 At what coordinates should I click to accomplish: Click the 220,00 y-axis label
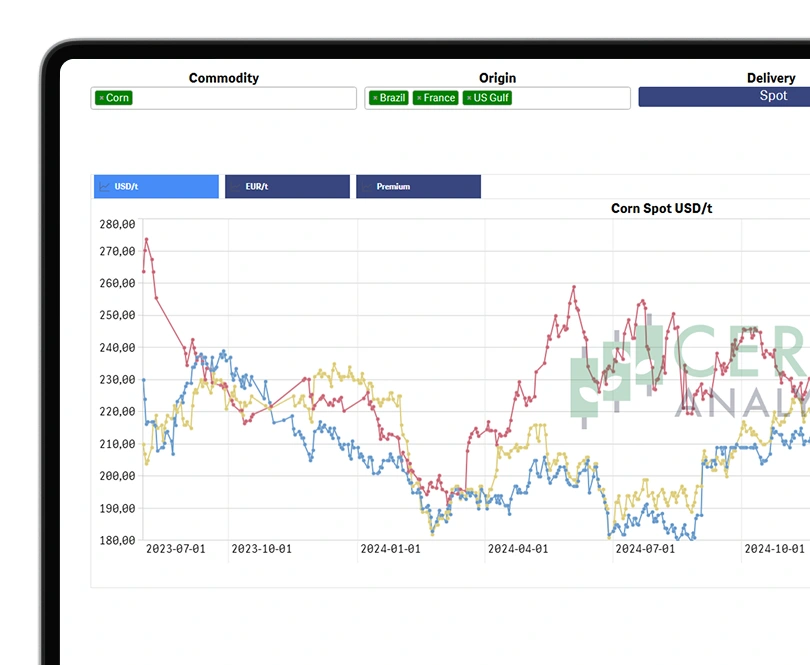tap(117, 412)
